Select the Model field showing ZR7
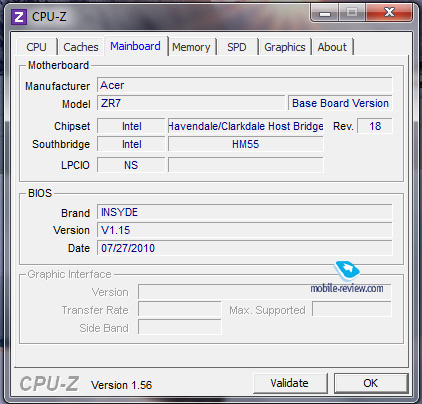Image resolution: width=422 pixels, height=404 pixels. click(191, 103)
